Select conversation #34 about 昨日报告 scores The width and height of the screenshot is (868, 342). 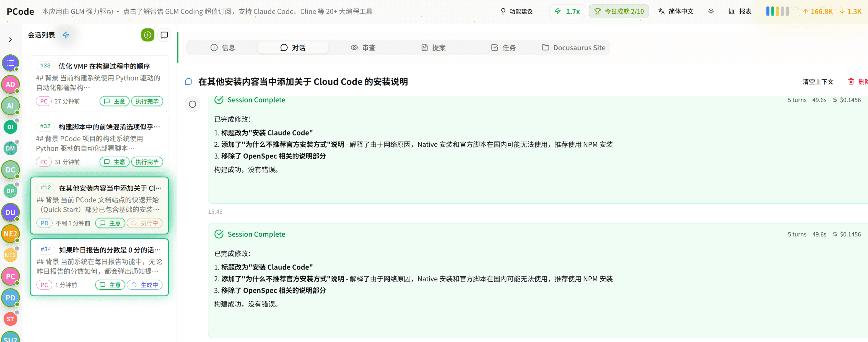99,266
